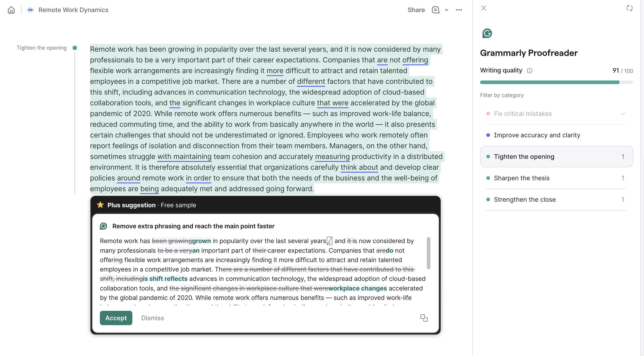Image resolution: width=644 pixels, height=356 pixels.
Task: Click the document title Remote Work Dynamics
Action: 73,10
